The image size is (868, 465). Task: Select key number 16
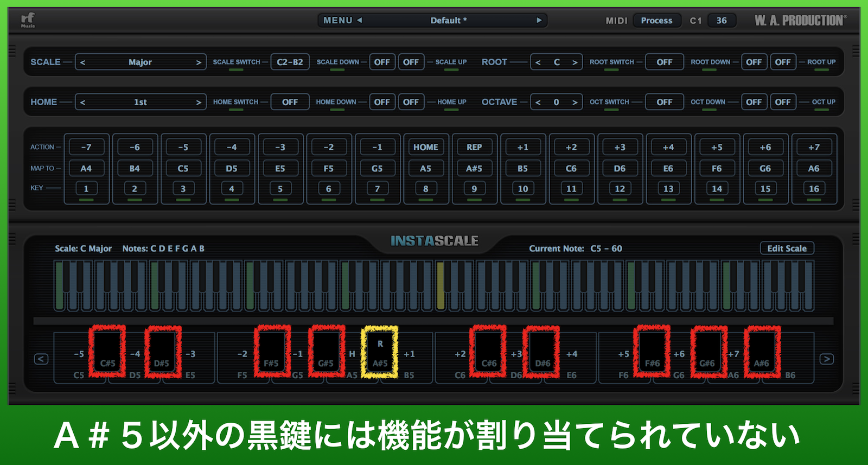[814, 189]
